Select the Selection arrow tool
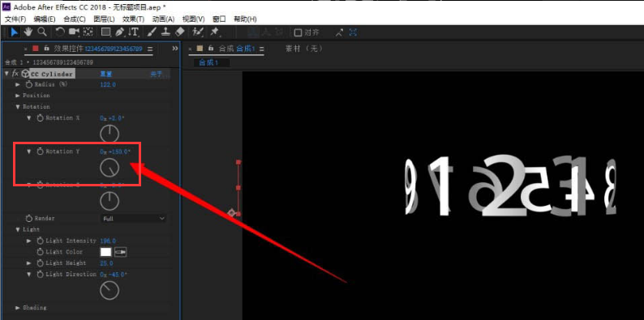 pyautogui.click(x=15, y=32)
